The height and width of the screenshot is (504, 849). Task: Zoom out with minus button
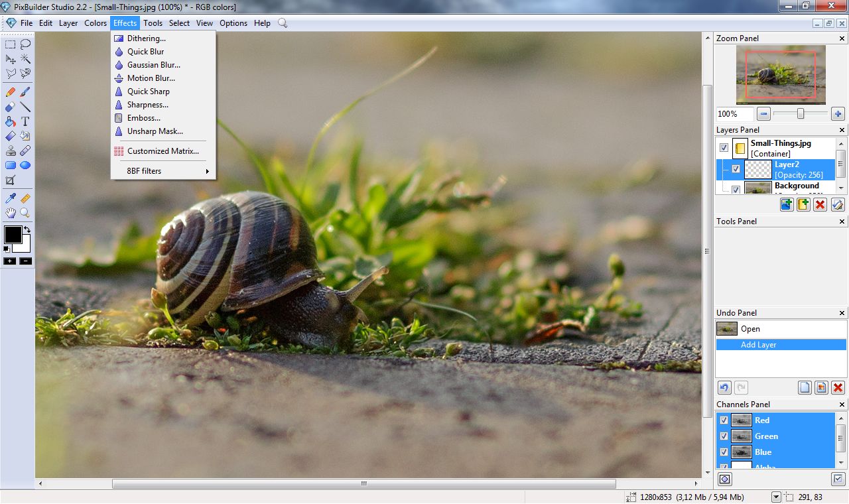[x=763, y=113]
